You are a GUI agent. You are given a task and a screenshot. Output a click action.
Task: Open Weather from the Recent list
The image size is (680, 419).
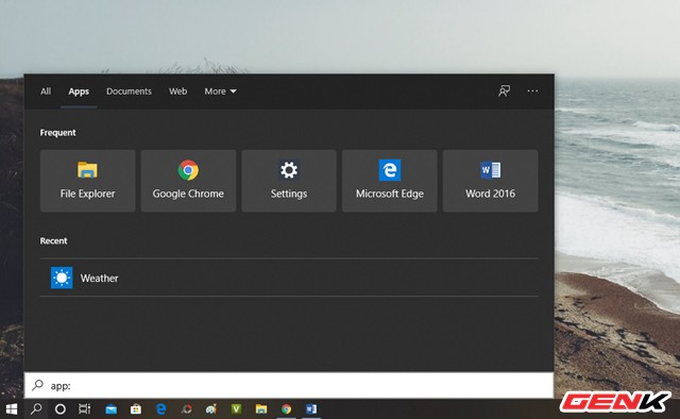pyautogui.click(x=289, y=278)
